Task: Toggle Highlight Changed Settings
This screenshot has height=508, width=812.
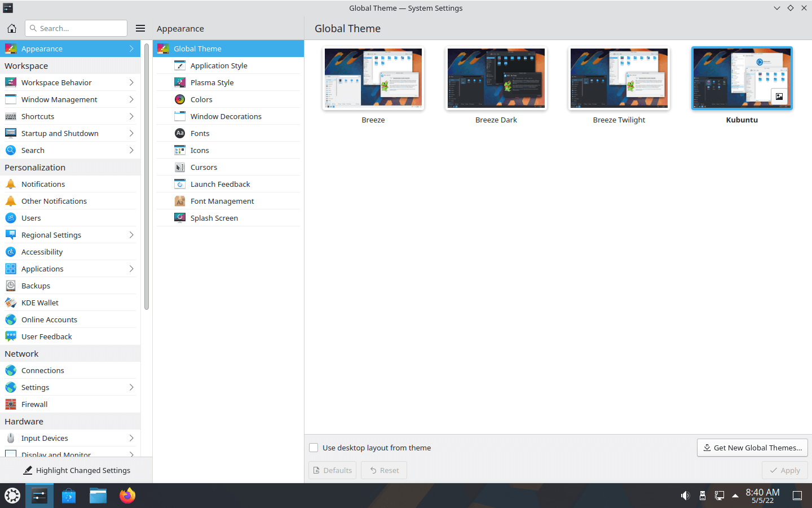Action: pyautogui.click(x=76, y=470)
